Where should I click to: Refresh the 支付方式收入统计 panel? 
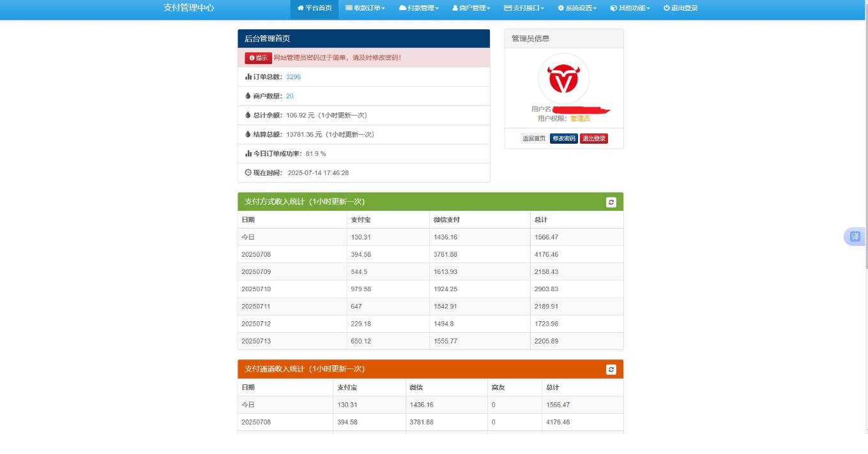pos(611,202)
